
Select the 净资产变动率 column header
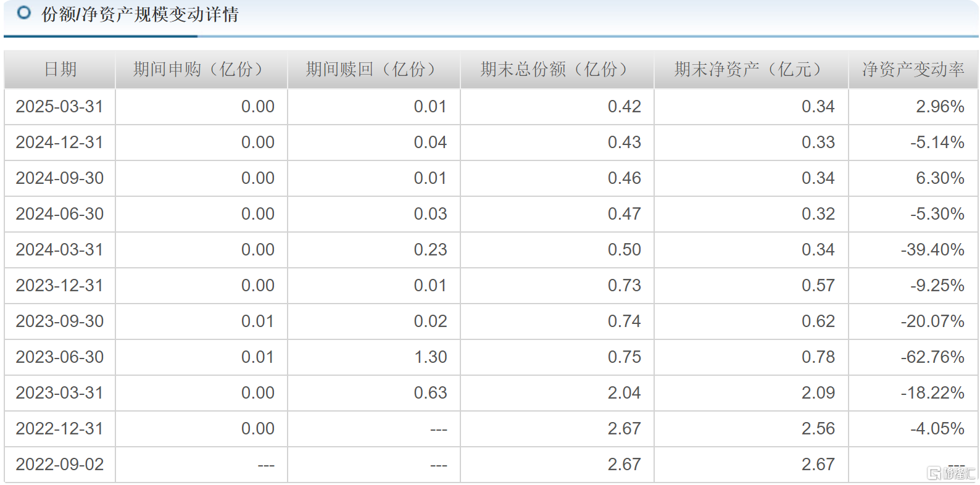pyautogui.click(x=913, y=69)
